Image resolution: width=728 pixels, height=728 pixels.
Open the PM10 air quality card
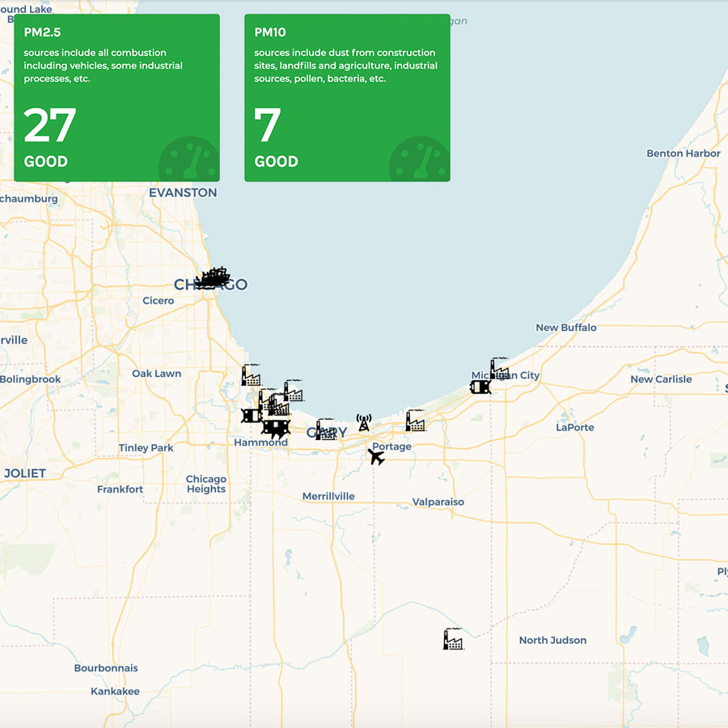pyautogui.click(x=347, y=97)
